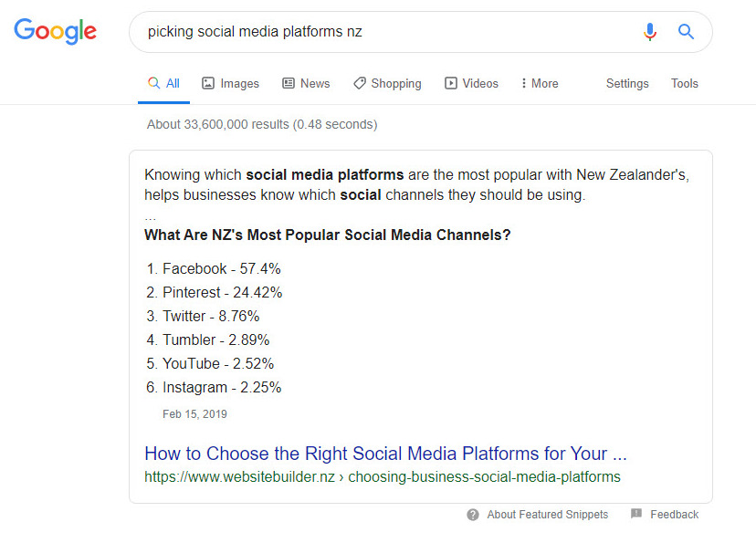Click the magnifying glass search button
Image resolution: width=756 pixels, height=543 pixels.
click(x=686, y=32)
